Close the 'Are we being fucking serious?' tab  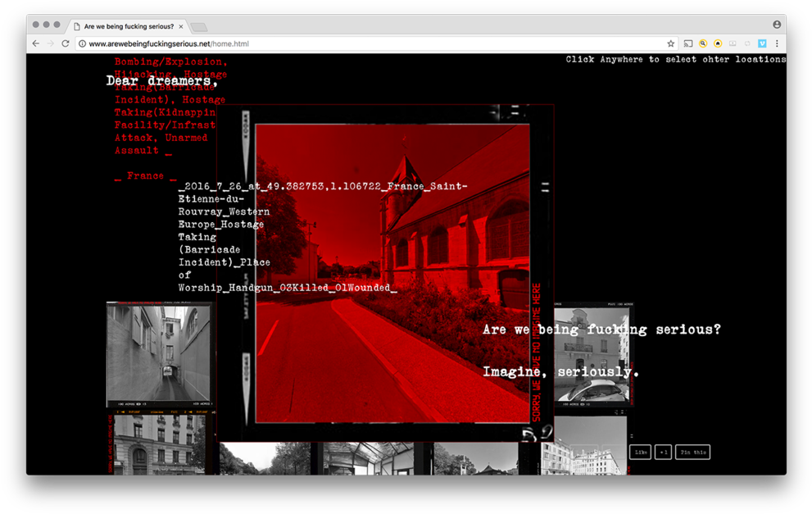[x=181, y=26]
